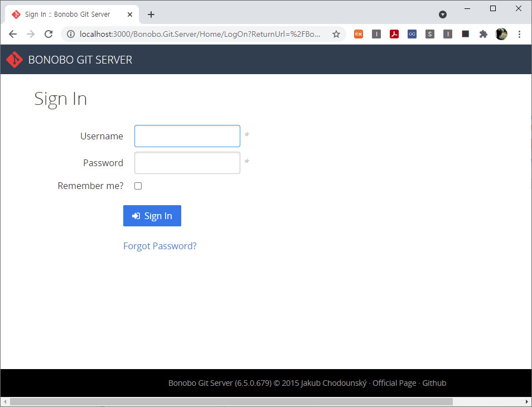
Task: Click the Remember me? label
Action: coord(90,186)
